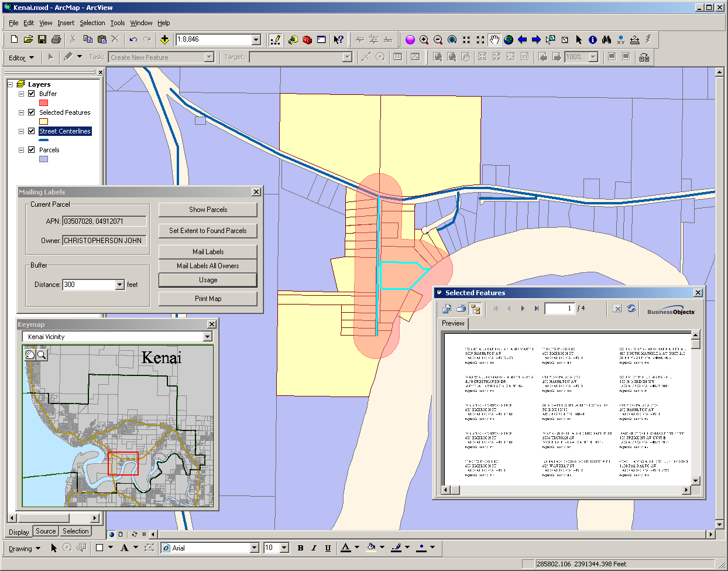Collapse the Layers data frame node

pos(11,84)
